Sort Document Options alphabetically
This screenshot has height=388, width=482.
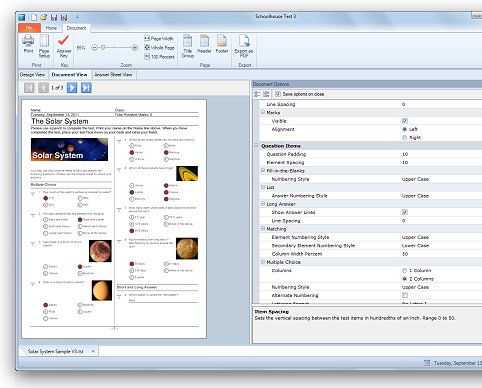tap(266, 94)
